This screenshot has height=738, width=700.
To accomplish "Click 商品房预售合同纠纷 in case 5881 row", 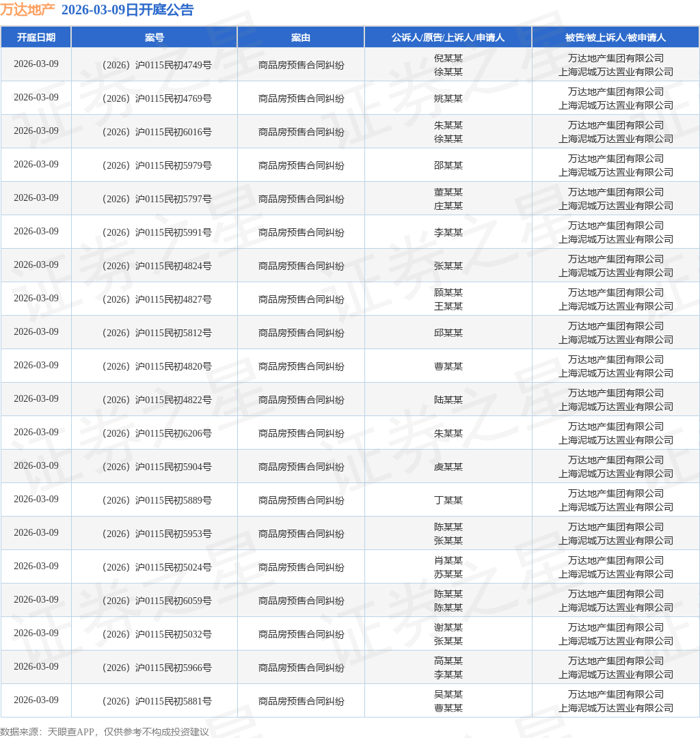I will click(301, 701).
